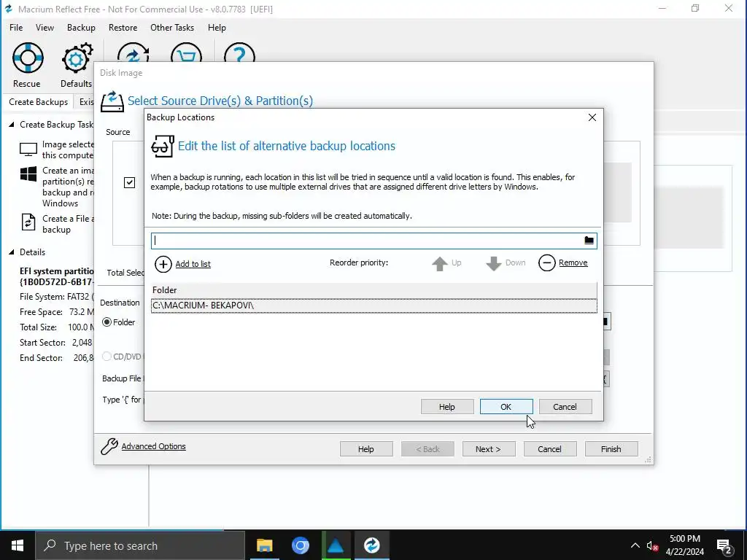Image resolution: width=747 pixels, height=560 pixels.
Task: Show hidden tray icons chevron
Action: tap(635, 545)
